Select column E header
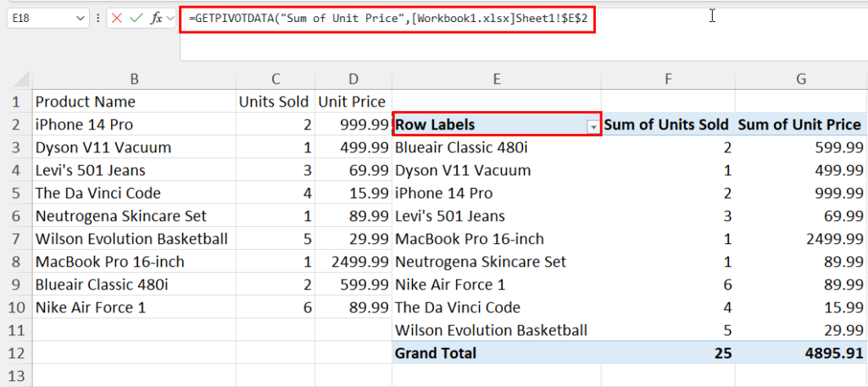The image size is (868, 387). tap(497, 79)
